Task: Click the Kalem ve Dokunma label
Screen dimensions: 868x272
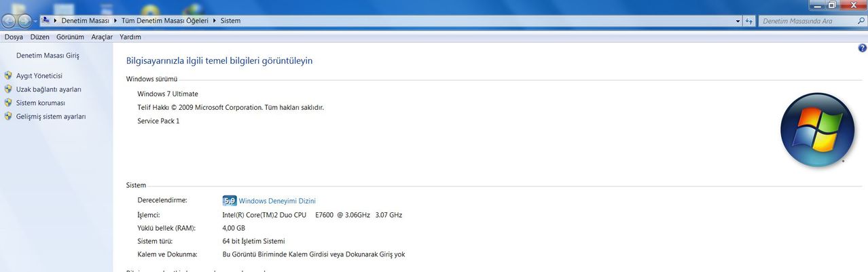Action: click(167, 254)
